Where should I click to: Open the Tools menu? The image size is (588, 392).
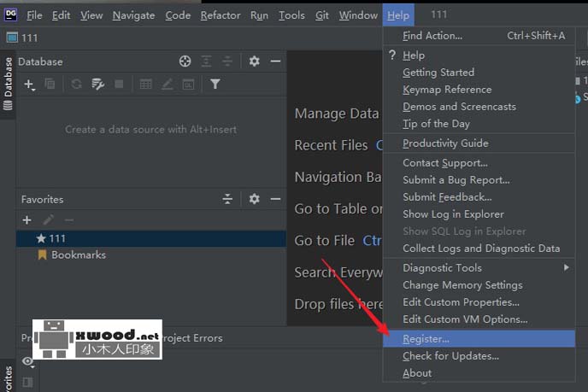coord(291,15)
